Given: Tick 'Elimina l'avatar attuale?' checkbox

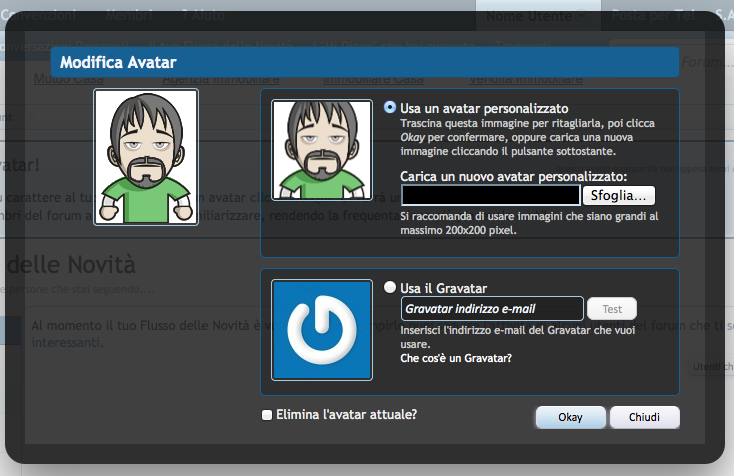Looking at the screenshot, I should (267, 415).
